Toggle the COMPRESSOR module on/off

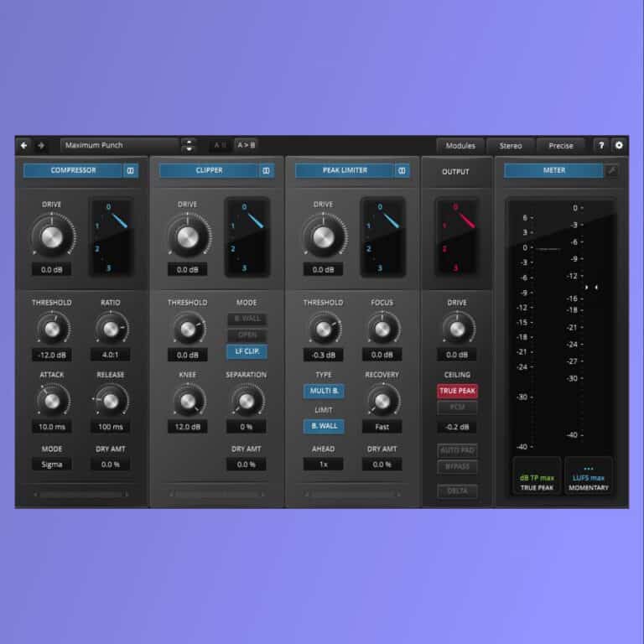(73, 170)
